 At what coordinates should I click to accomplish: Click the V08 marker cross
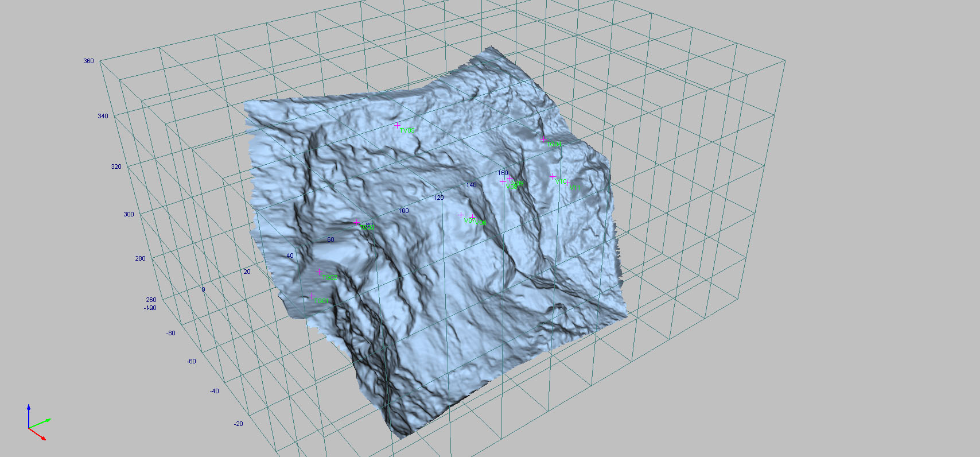503,182
